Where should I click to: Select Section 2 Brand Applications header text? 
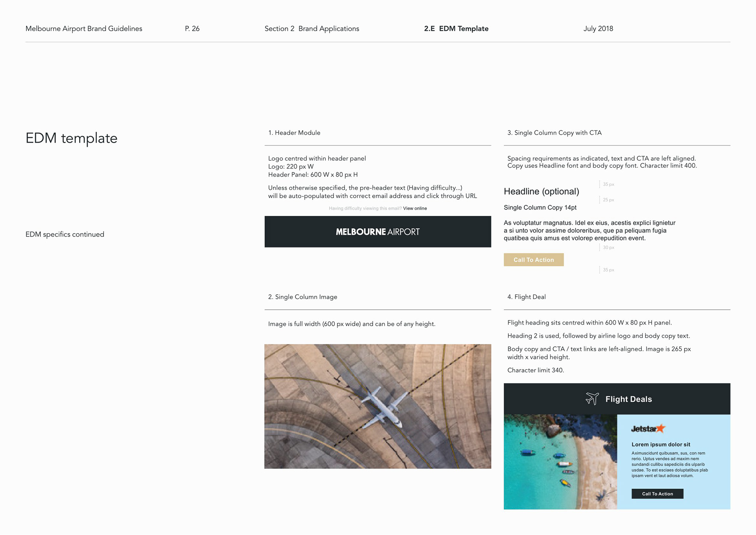click(311, 29)
